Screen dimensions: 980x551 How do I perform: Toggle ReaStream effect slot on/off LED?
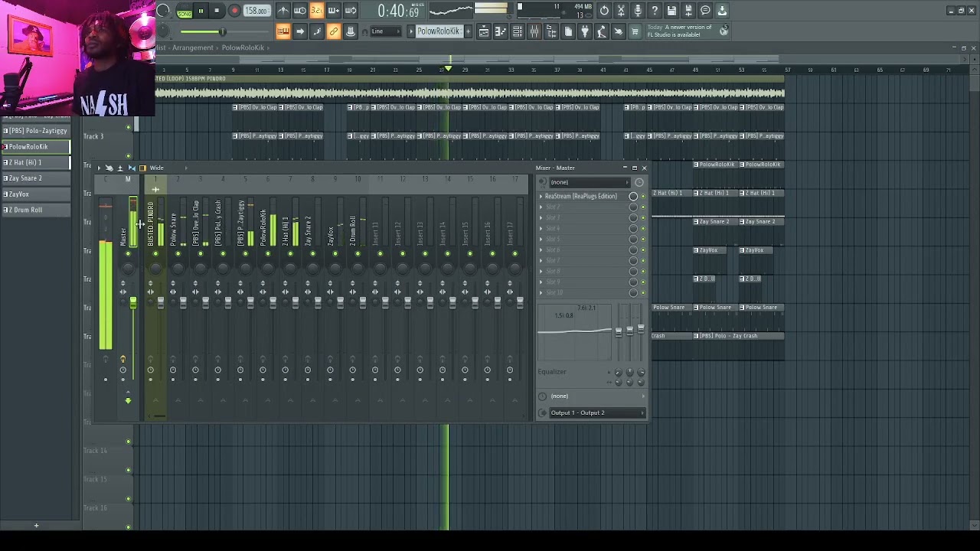[643, 197]
